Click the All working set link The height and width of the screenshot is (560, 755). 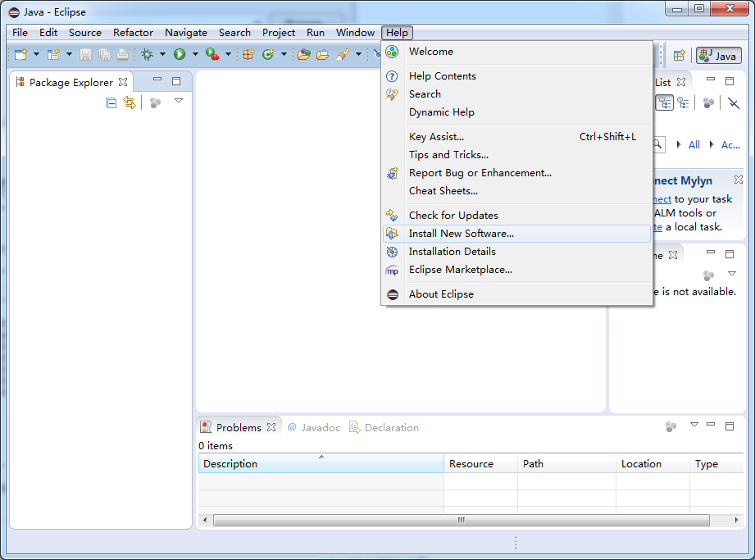(x=694, y=145)
